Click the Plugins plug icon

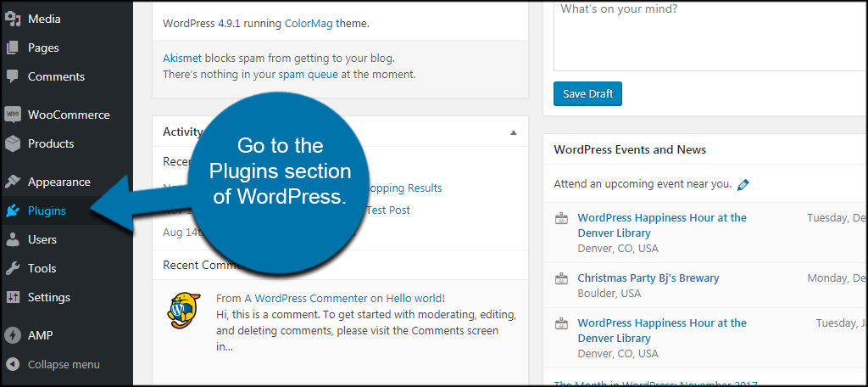[x=13, y=210]
